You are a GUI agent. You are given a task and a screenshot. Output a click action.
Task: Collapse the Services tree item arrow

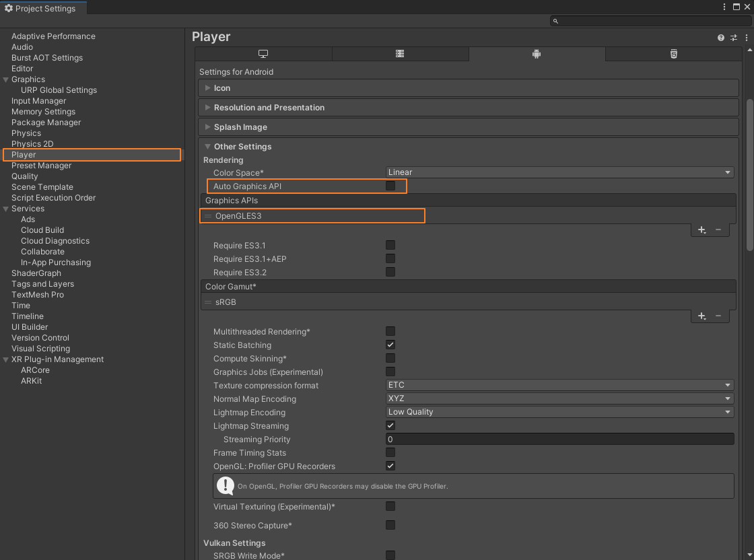click(x=6, y=209)
